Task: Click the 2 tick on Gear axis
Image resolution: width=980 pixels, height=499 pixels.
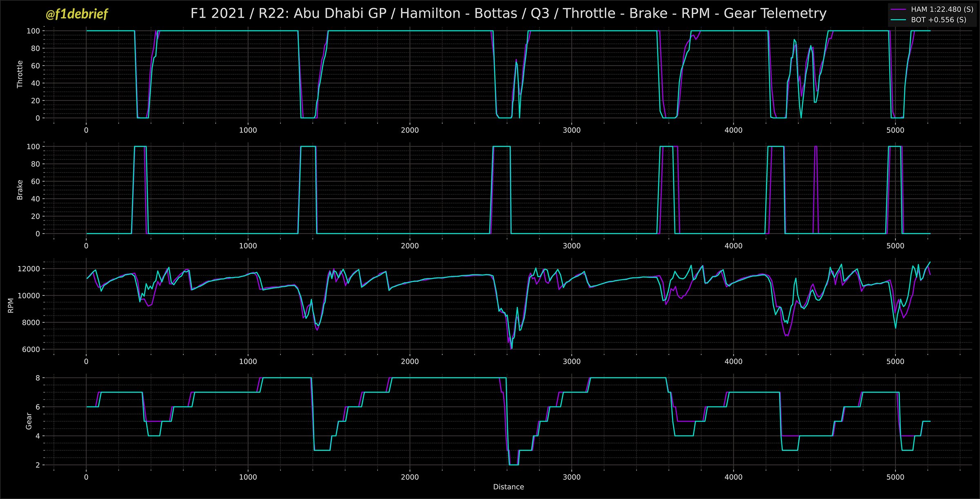Action: point(38,465)
